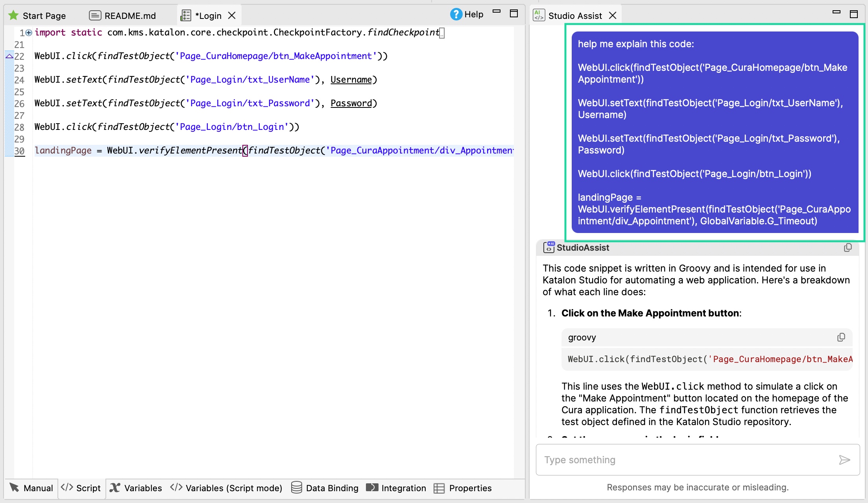Switch to the Script view tab
The height and width of the screenshot is (503, 868).
coord(81,488)
